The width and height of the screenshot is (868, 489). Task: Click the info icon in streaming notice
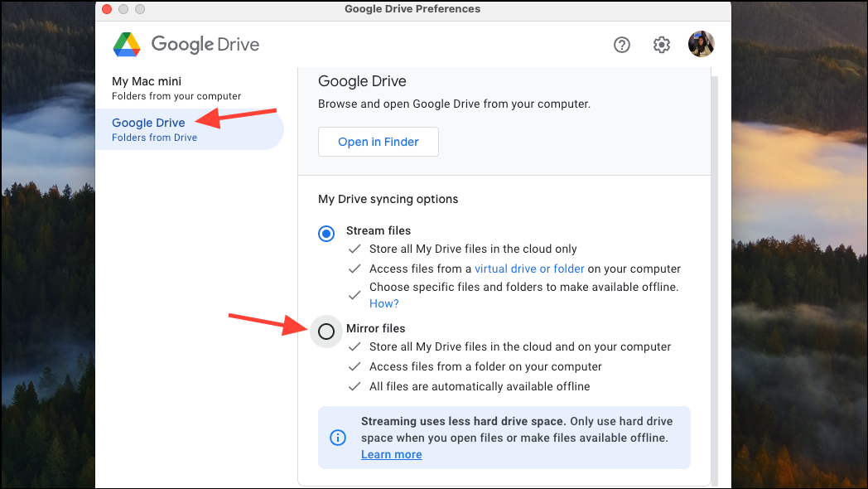[x=338, y=438]
